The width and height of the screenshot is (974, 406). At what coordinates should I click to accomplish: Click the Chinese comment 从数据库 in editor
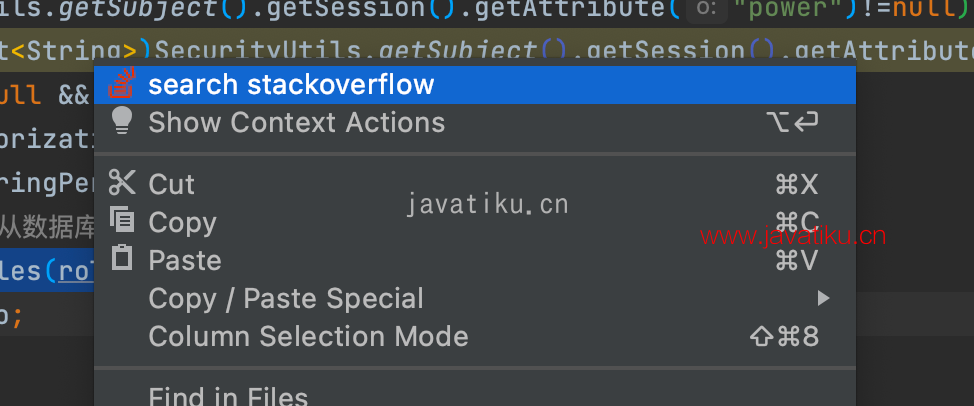47,228
